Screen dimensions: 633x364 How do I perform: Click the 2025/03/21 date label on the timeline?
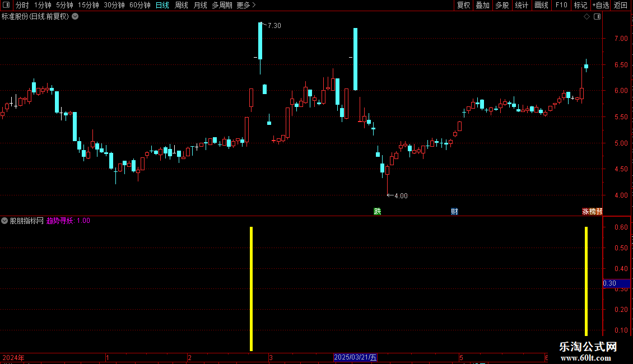click(355, 357)
